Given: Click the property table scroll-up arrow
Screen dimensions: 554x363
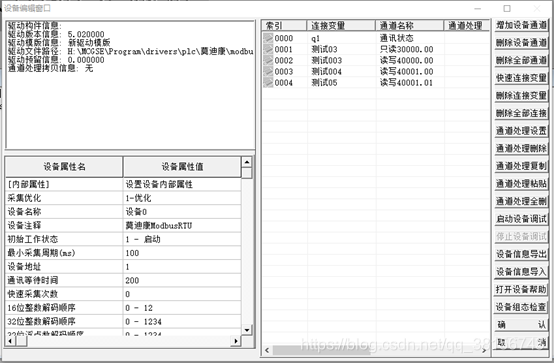Looking at the screenshot, I should [x=247, y=162].
